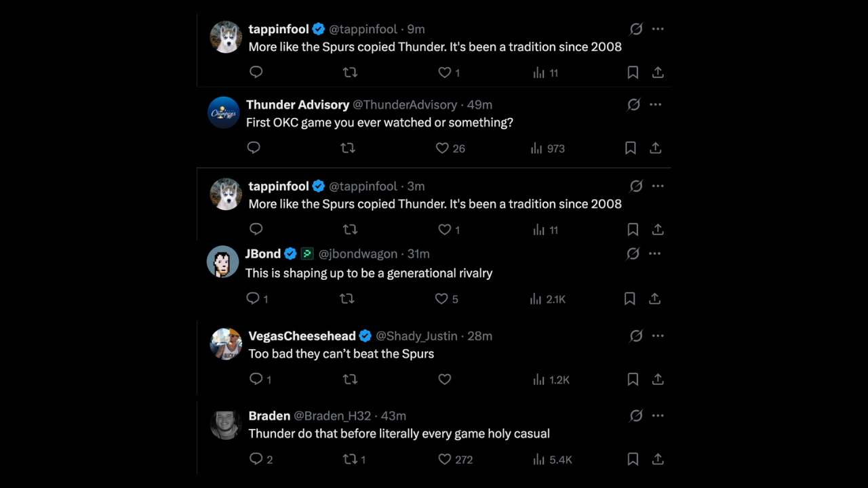
Task: Open the more options menu on tappinfool's top tweet
Action: pos(657,28)
